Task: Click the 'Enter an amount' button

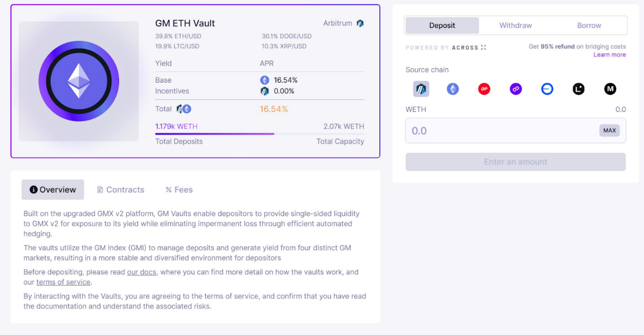Action: click(x=515, y=162)
